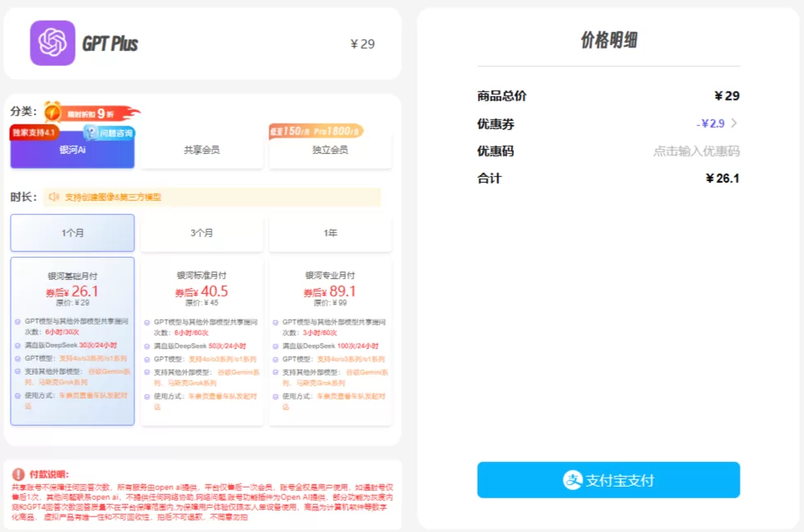
Task: Click the 原价: ¥99 original price text
Action: pos(330,303)
